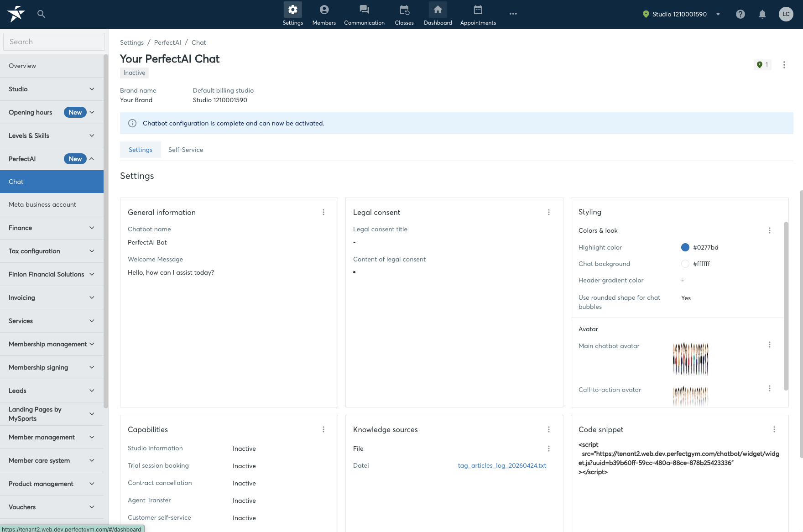
Task: Open Main chatbot avatar options menu
Action: (770, 344)
